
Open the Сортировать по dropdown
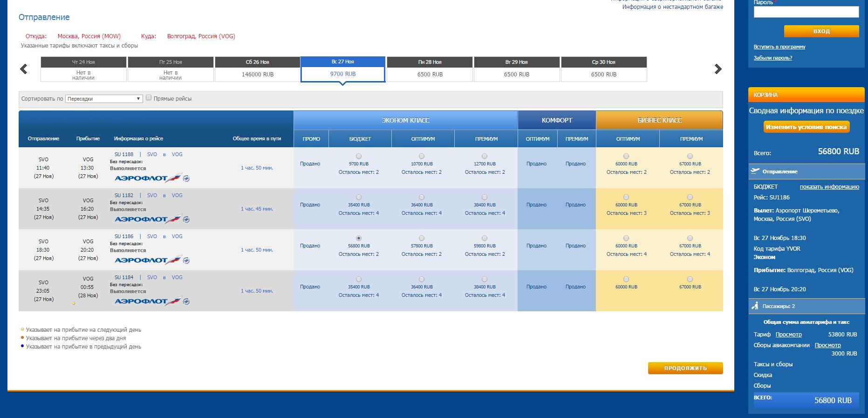click(x=104, y=99)
